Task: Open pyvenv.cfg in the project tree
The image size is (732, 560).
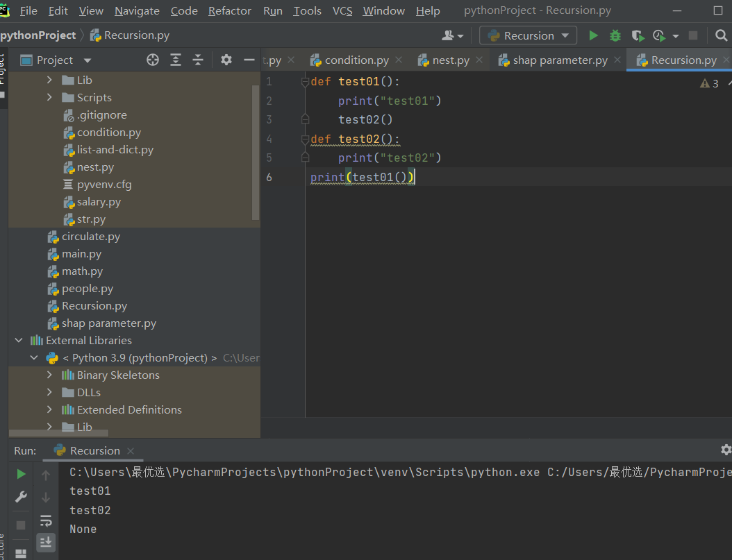Action: tap(104, 185)
